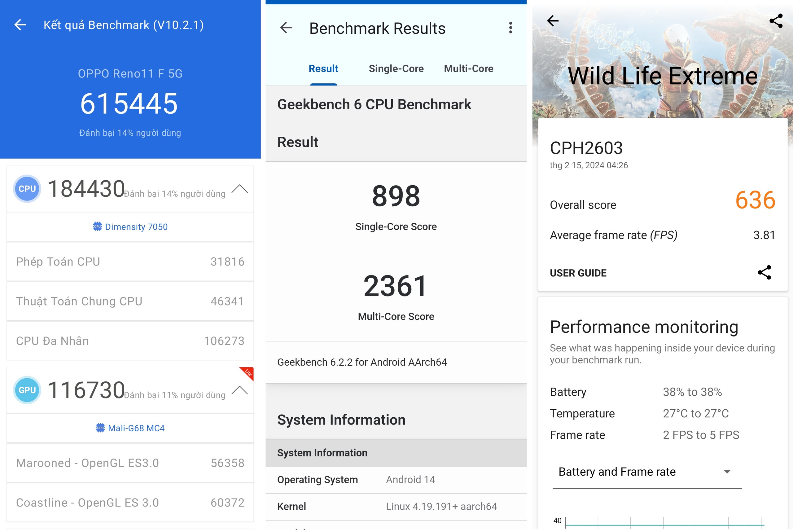Tap overall score 636
Image resolution: width=793 pixels, height=532 pixels.
(755, 200)
